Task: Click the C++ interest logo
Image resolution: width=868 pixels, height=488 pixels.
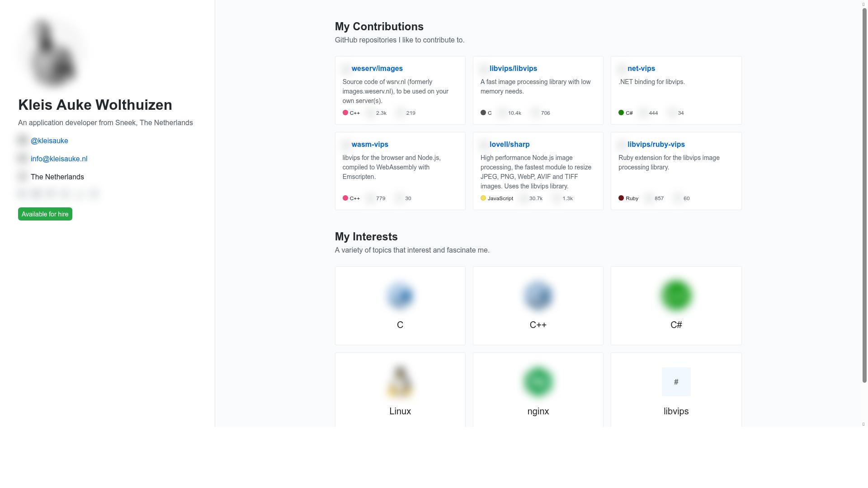Action: (538, 296)
